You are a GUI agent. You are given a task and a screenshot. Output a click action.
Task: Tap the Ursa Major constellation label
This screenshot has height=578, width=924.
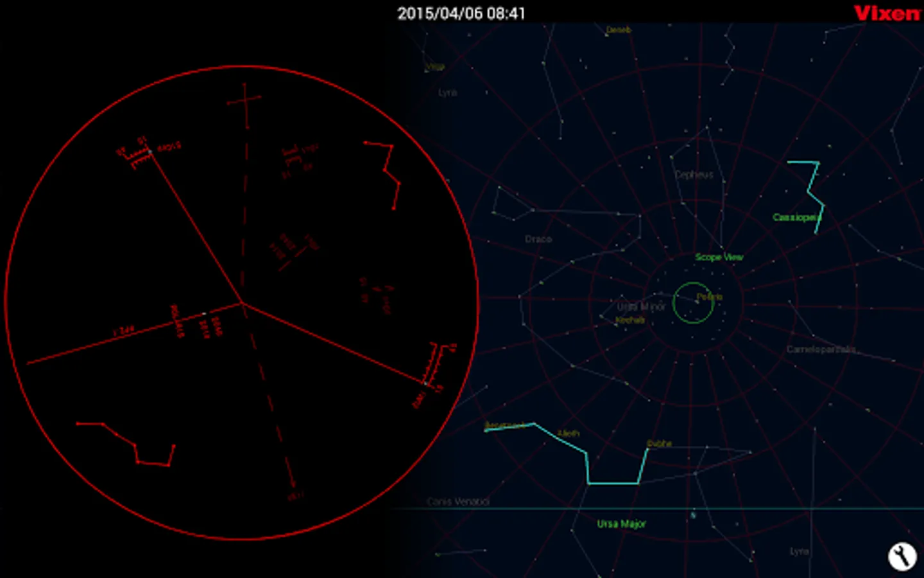[621, 523]
